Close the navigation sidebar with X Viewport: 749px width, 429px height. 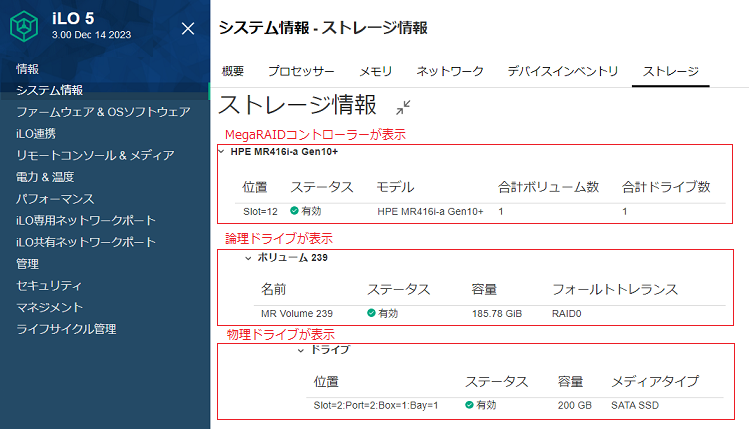coord(188,29)
